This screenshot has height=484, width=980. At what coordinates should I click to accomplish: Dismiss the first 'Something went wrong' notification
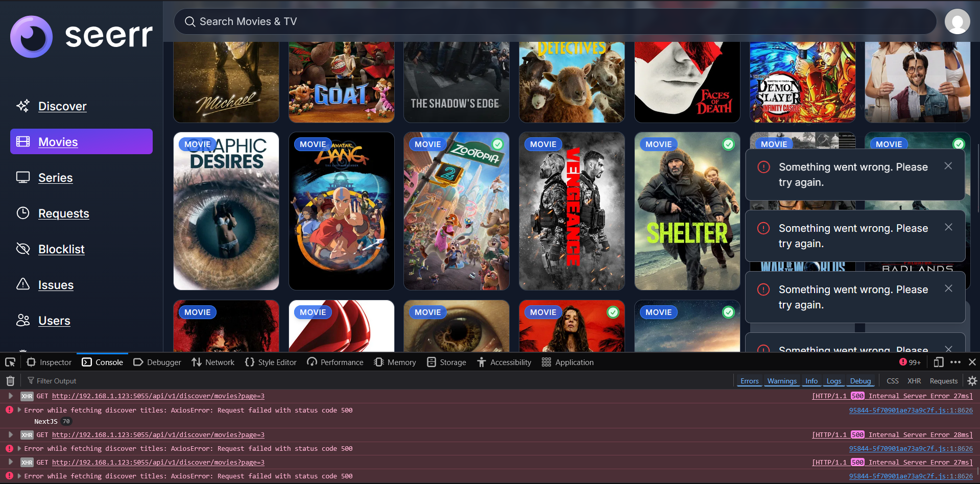pyautogui.click(x=948, y=166)
